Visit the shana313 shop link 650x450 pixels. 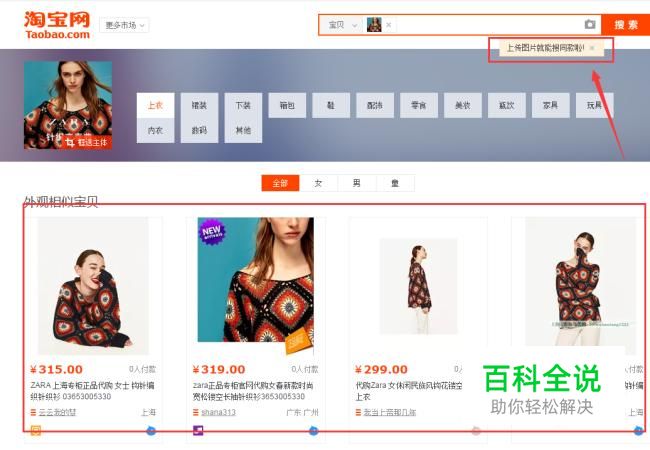(218, 412)
